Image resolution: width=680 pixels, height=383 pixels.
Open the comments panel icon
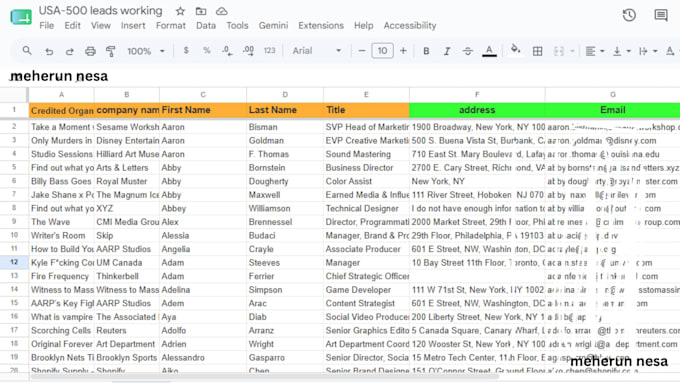point(661,15)
